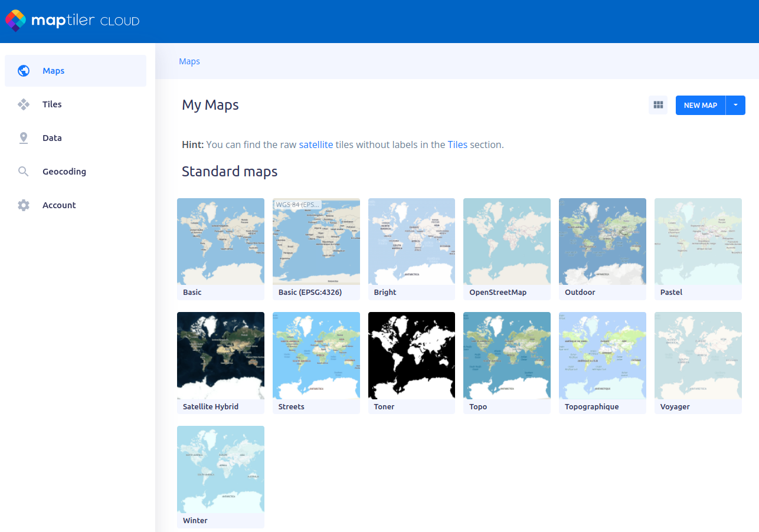The height and width of the screenshot is (532, 759).
Task: Click the Data pin icon in sidebar
Action: 24,138
